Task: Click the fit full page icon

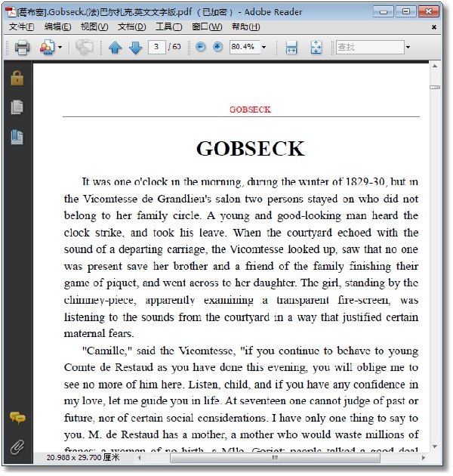Action: tap(316, 48)
